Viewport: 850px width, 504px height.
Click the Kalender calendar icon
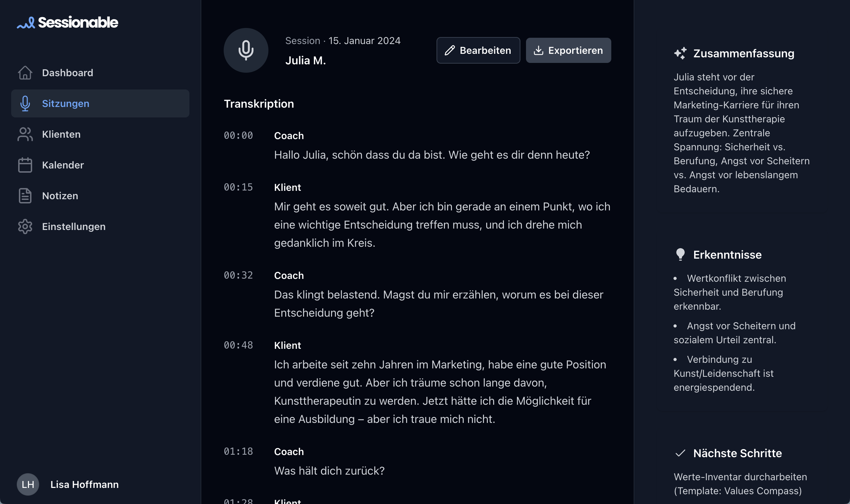point(25,165)
